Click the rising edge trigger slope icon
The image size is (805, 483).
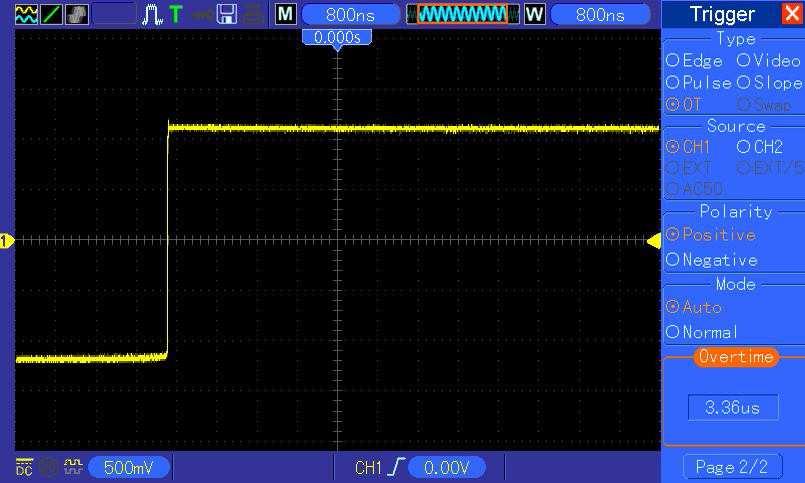point(396,467)
